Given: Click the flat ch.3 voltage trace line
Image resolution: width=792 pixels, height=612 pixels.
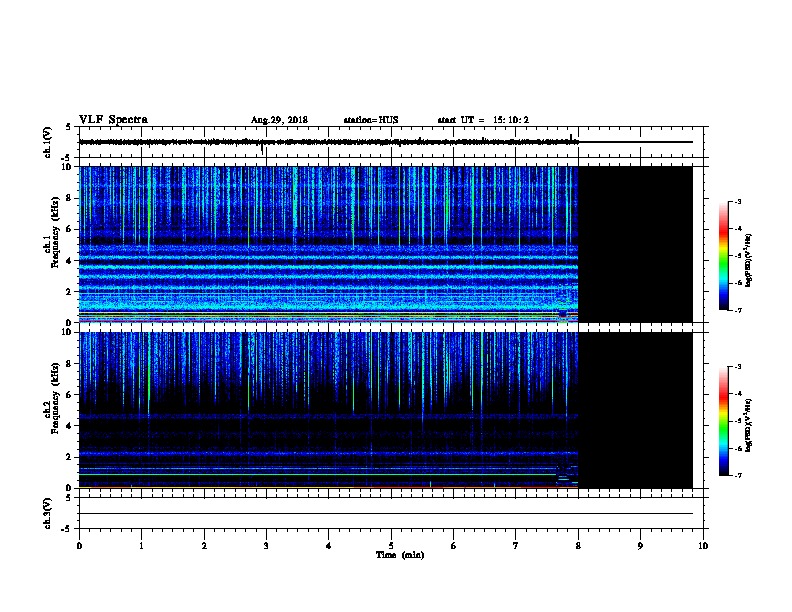Looking at the screenshot, I should [x=385, y=514].
